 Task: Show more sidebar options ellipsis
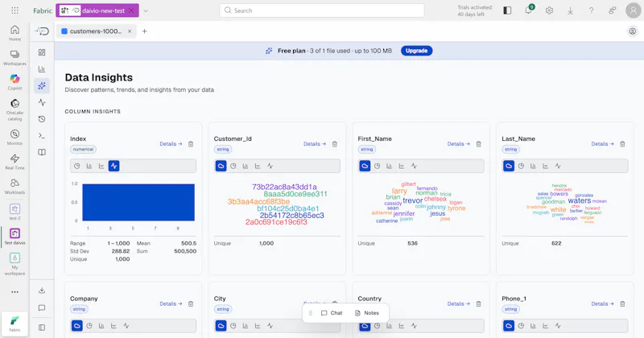click(14, 292)
